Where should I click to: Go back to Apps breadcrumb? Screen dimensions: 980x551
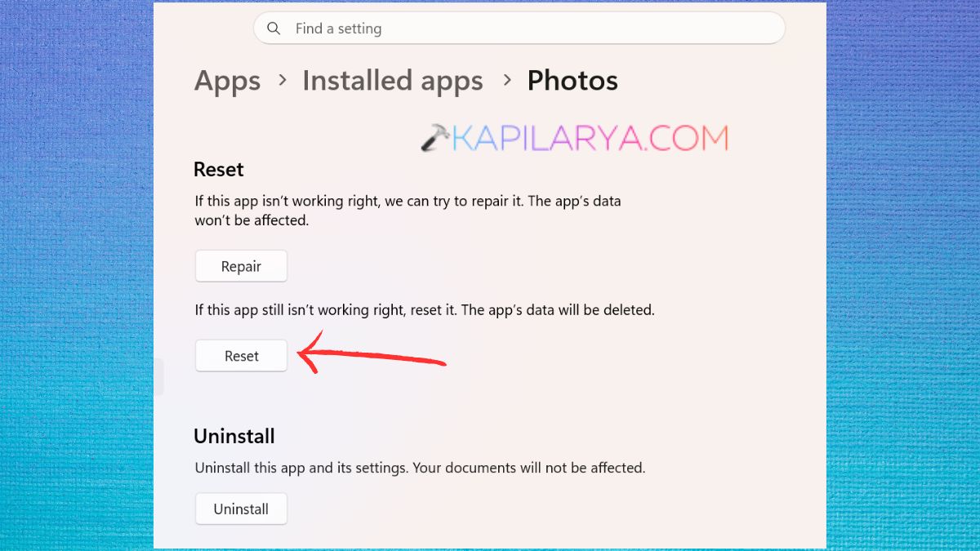click(x=228, y=81)
